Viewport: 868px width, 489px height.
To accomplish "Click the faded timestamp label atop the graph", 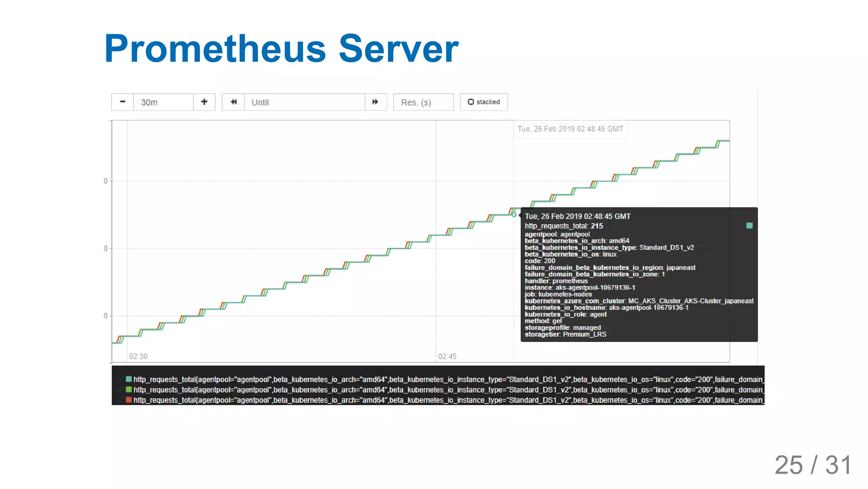I will [570, 129].
